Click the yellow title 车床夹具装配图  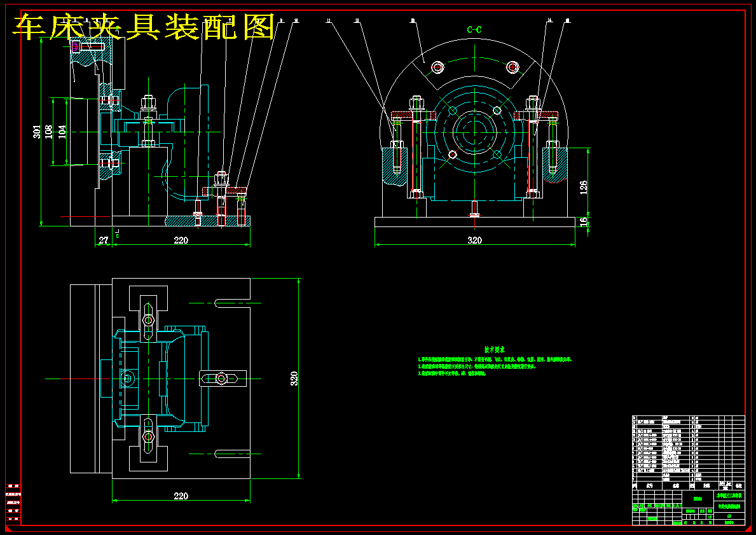coord(143,26)
